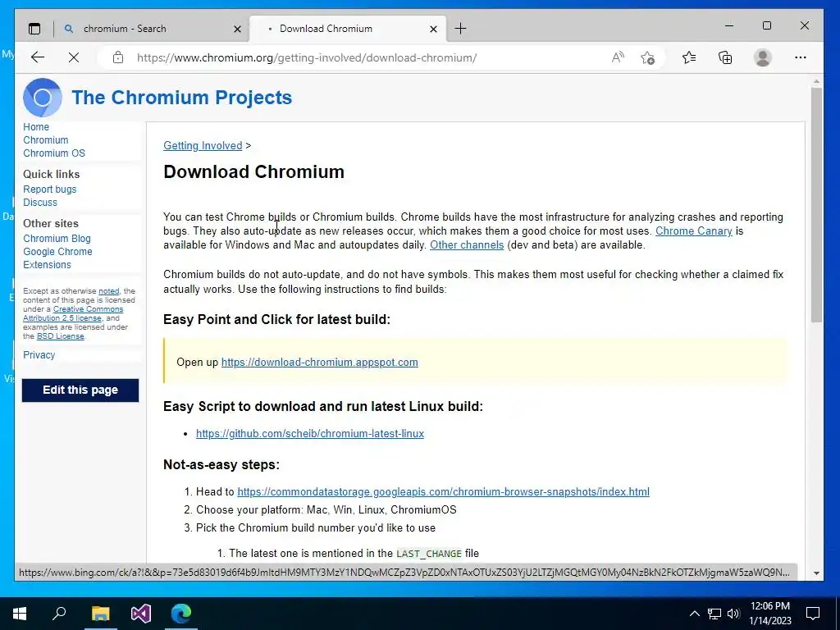Follow the Getting Involved breadcrumb link
Viewport: 840px width, 630px height.
point(203,146)
